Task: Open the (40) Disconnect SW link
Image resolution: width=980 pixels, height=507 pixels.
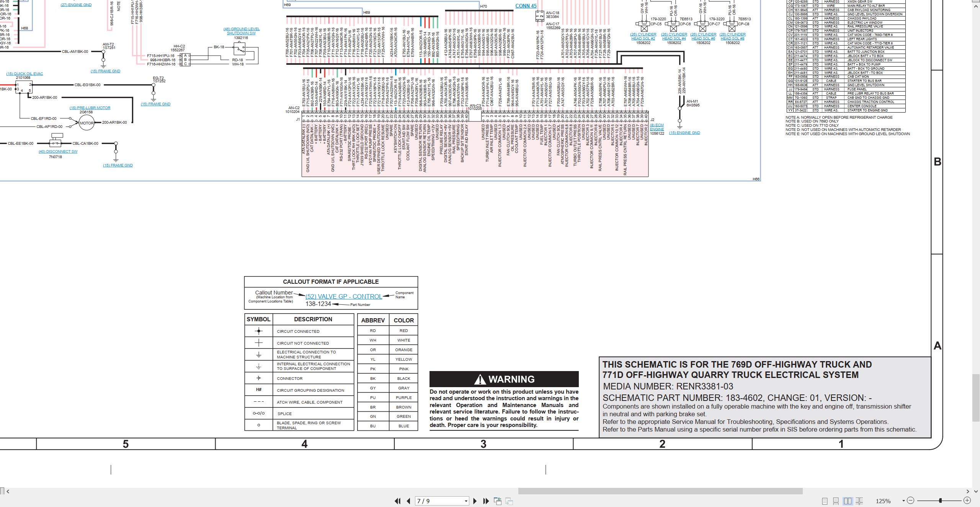Action: [58, 152]
